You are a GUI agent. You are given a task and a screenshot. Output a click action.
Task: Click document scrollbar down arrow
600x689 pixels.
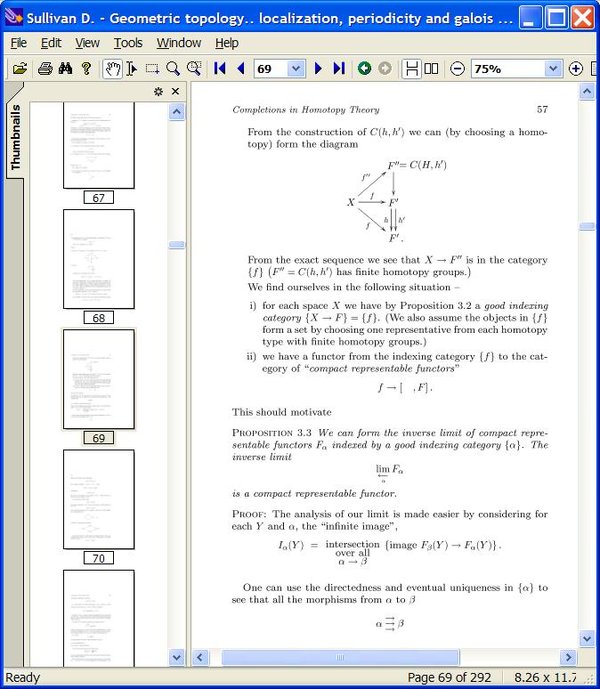click(587, 638)
